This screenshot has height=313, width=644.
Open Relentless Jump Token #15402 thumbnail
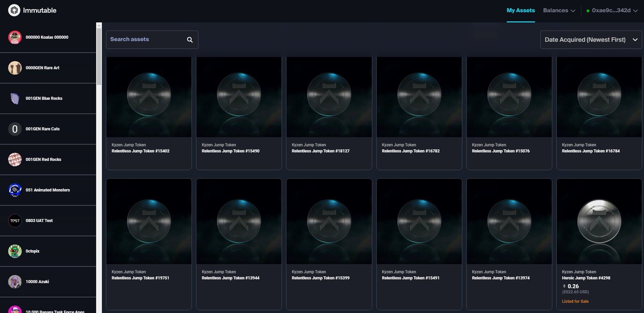pos(149,97)
